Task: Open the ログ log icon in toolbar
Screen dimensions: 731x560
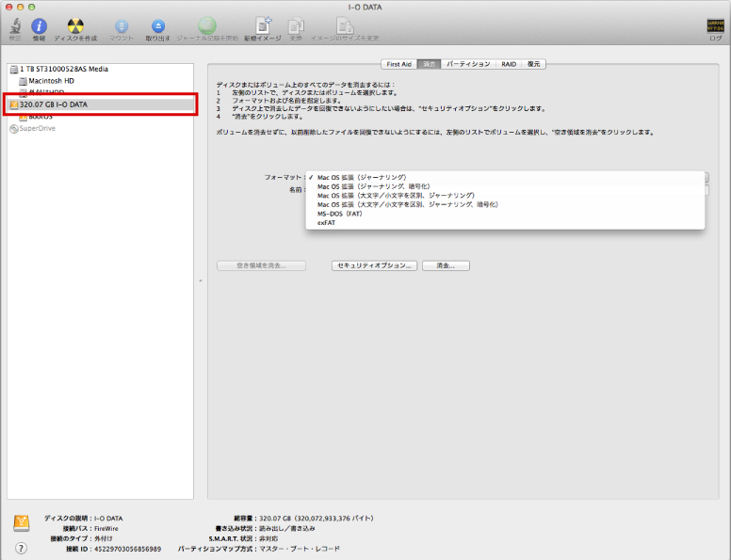Action: 716,26
